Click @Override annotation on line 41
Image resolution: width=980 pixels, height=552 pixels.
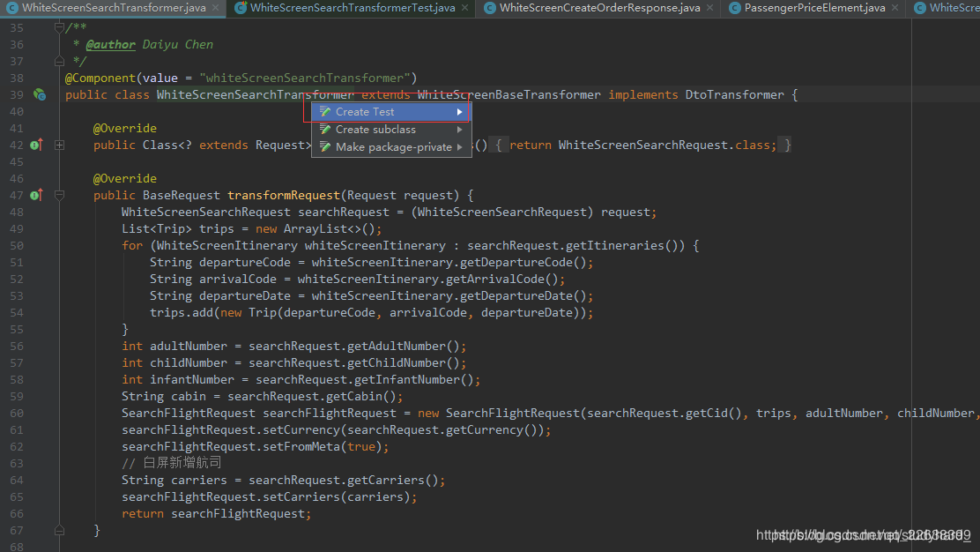click(125, 128)
